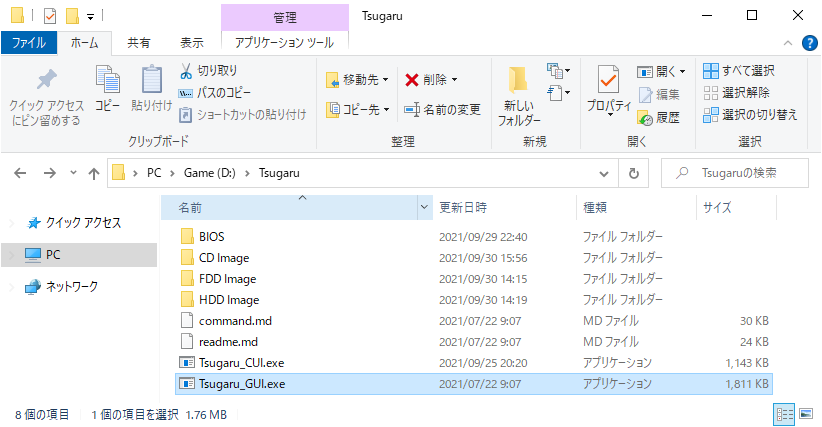Click the 開く (Open) ribbon button
The height and width of the screenshot is (427, 822).
click(x=661, y=71)
